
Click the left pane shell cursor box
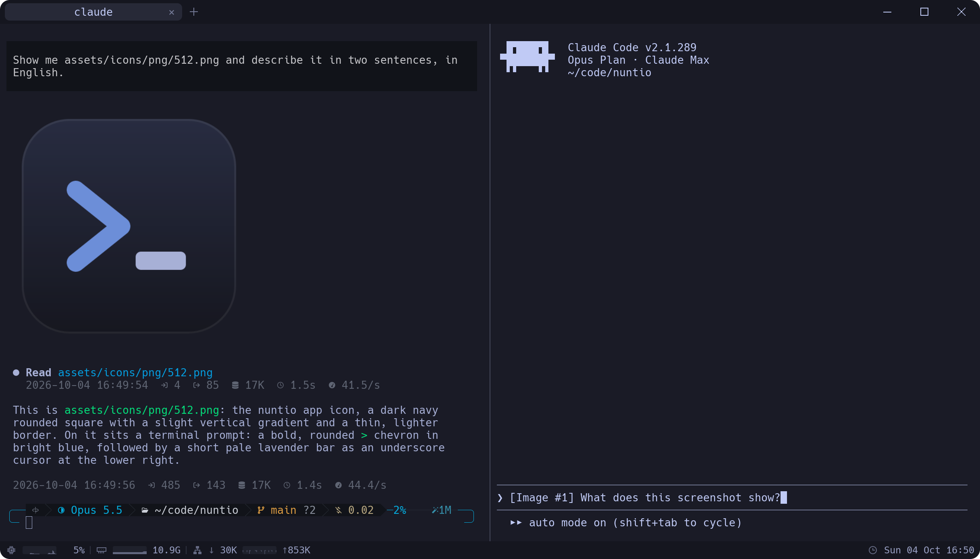pos(29,523)
